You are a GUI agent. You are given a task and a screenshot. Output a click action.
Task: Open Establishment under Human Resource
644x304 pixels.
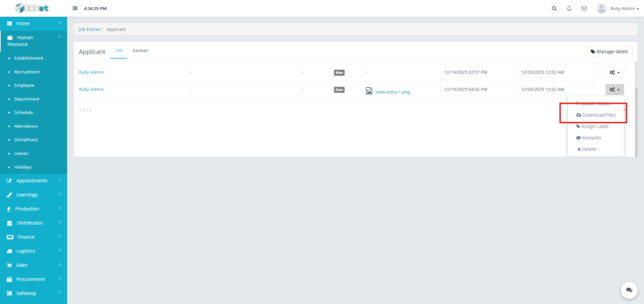pos(29,58)
